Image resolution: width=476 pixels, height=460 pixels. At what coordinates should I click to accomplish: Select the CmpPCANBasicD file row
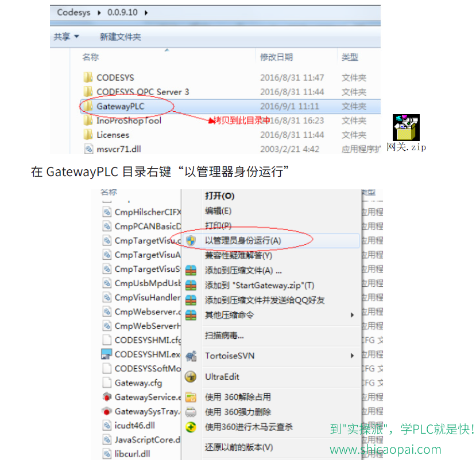[141, 226]
